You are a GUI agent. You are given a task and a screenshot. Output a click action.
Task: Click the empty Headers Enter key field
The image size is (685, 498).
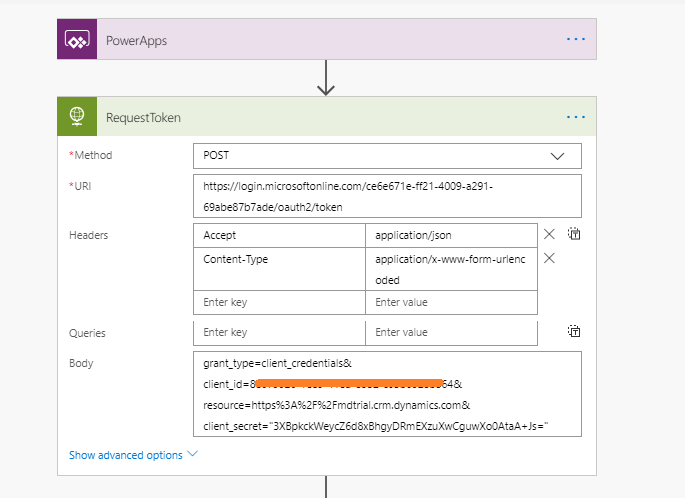[x=279, y=302]
